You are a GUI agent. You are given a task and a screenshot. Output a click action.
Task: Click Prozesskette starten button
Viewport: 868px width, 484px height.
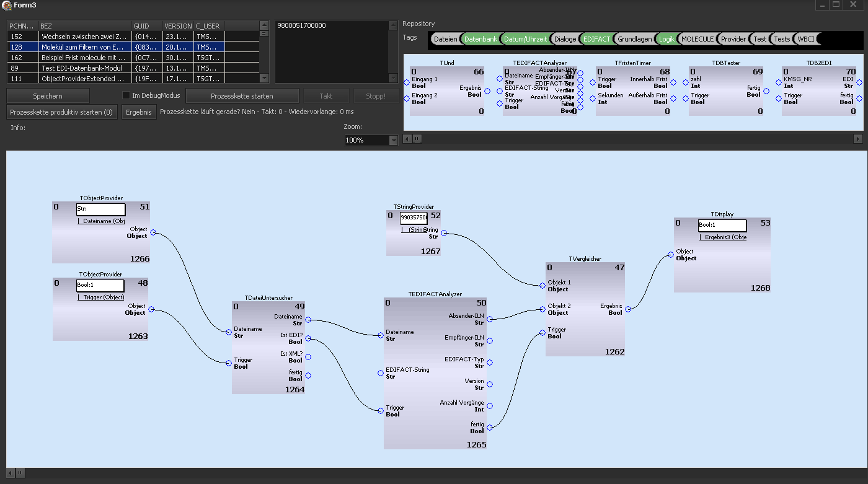[x=242, y=96]
